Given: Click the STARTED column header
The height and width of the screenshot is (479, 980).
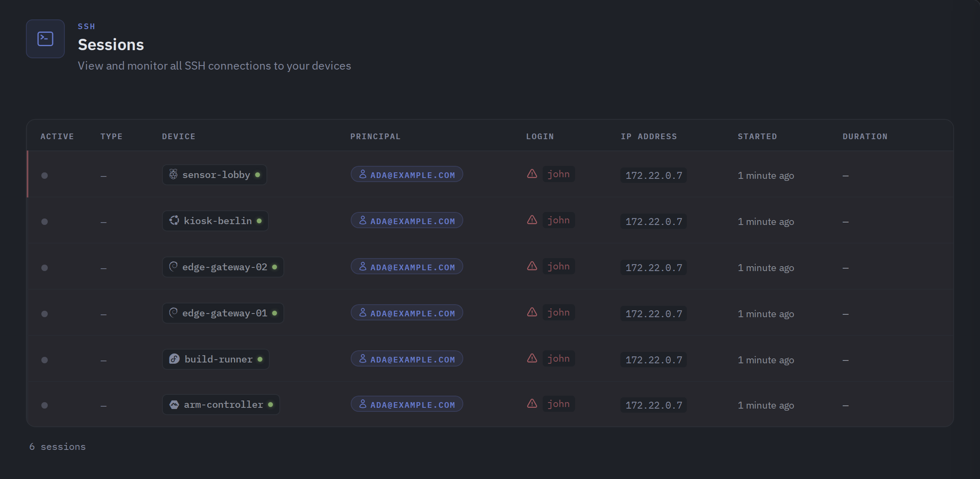Looking at the screenshot, I should coord(757,136).
